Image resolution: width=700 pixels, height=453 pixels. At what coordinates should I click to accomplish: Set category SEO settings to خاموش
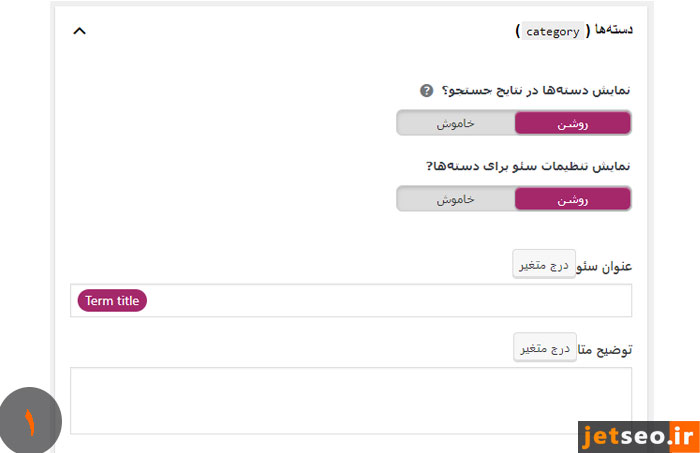coord(455,199)
